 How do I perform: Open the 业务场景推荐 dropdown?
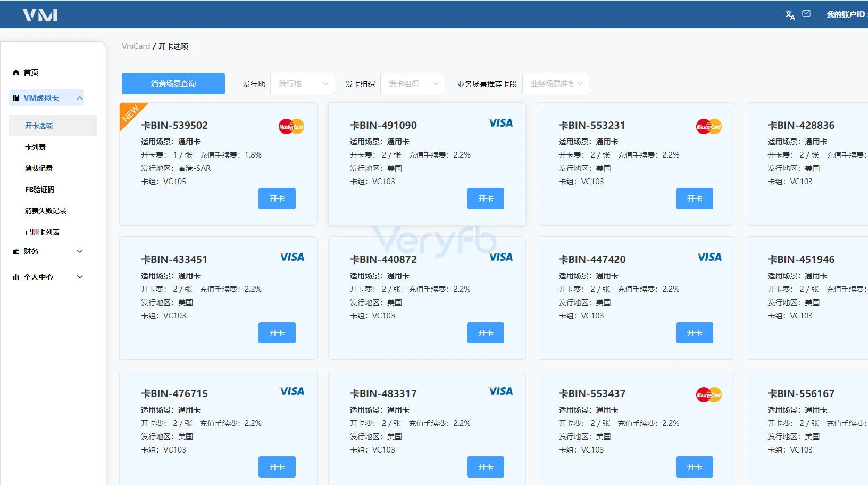(555, 84)
